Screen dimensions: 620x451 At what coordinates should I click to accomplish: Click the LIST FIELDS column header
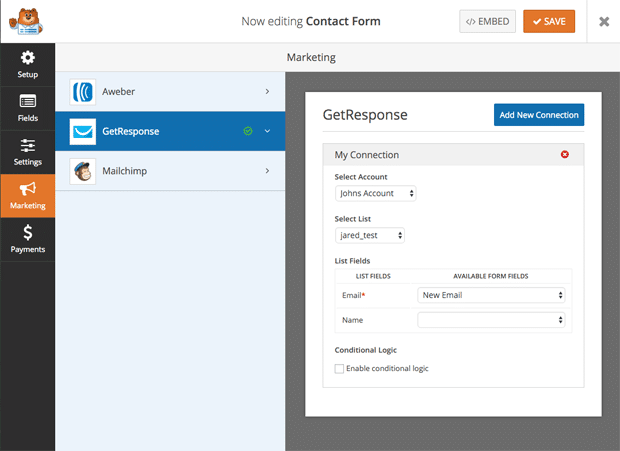pos(373,276)
